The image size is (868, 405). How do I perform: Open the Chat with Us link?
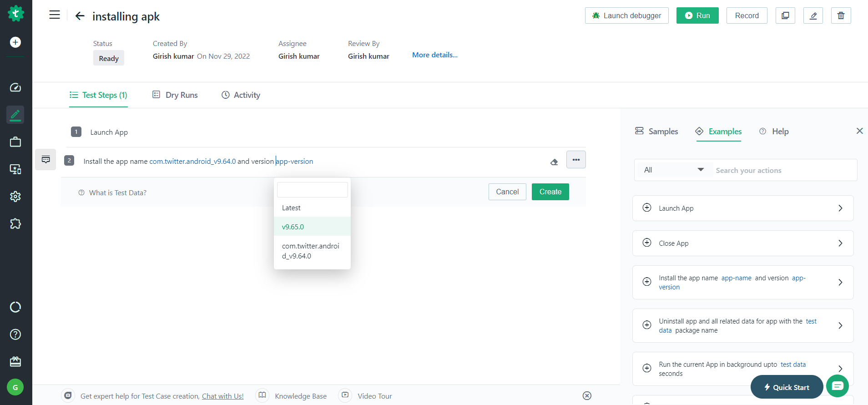[223, 396]
